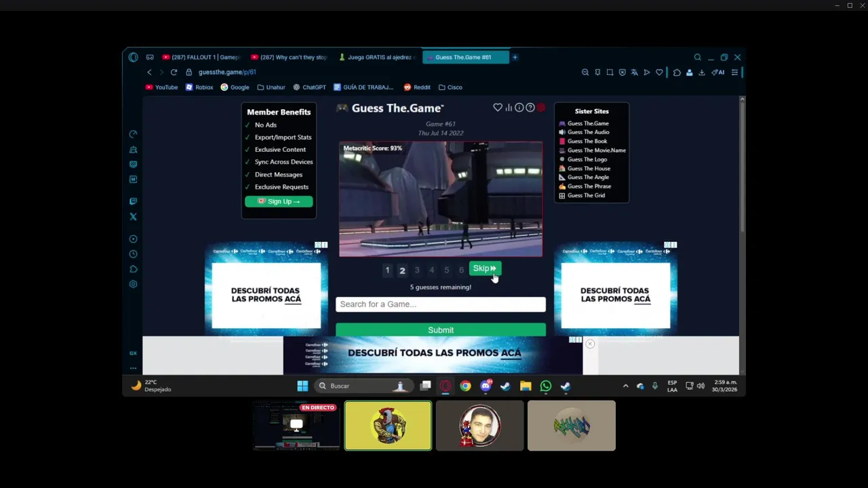Viewport: 868px width, 488px height.
Task: Open Guess The Angle sister site
Action: coord(584,177)
